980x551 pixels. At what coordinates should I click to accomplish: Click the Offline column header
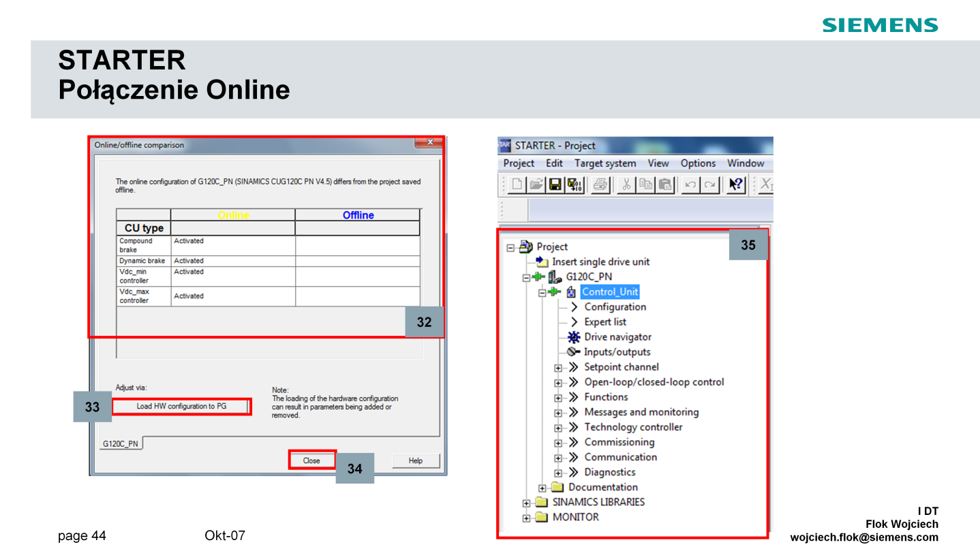(x=358, y=215)
